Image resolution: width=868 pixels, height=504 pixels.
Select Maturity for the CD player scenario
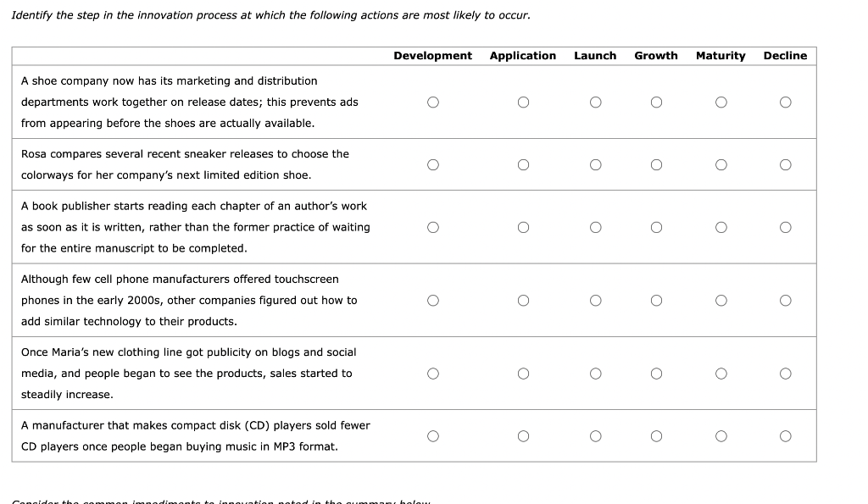(x=721, y=435)
